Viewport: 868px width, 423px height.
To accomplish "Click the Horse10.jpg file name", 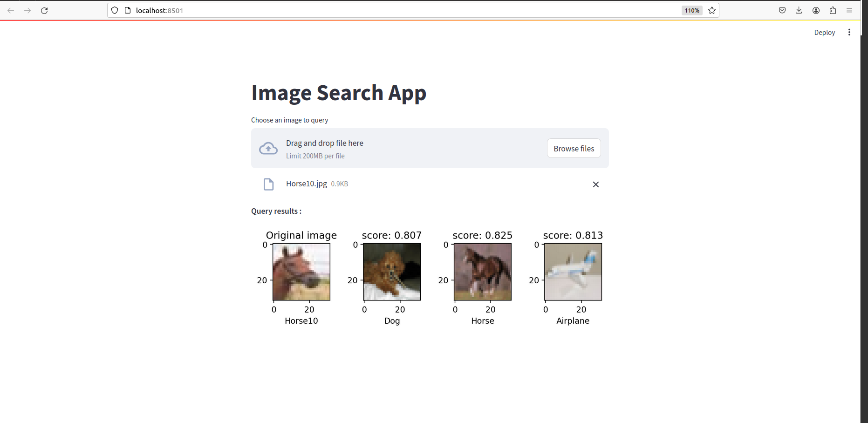I will [307, 184].
